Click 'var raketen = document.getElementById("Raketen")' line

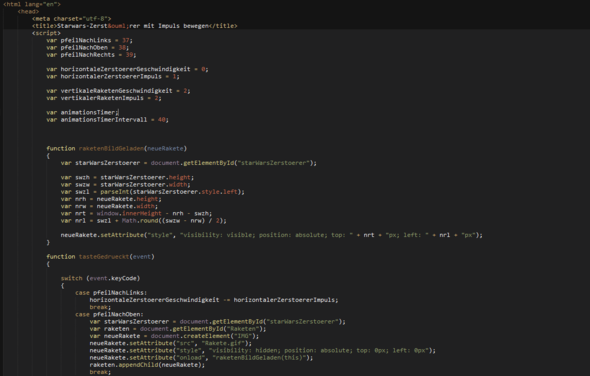pyautogui.click(x=178, y=329)
